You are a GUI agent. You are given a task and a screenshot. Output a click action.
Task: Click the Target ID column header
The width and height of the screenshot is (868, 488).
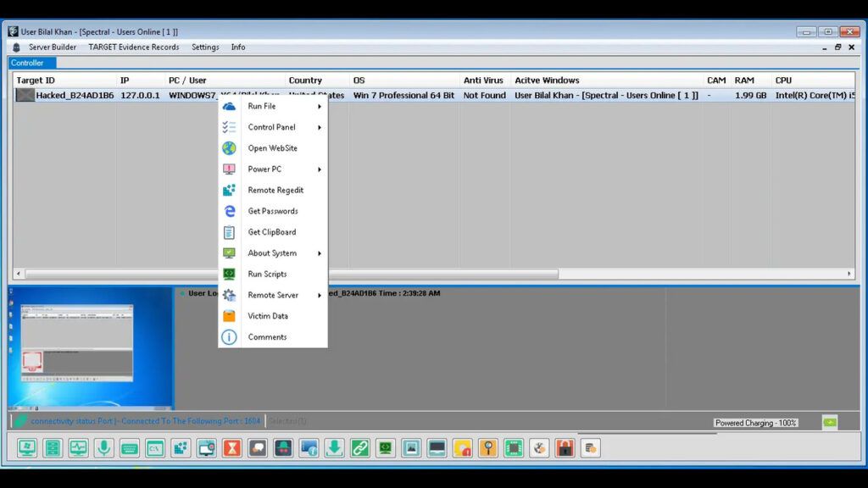pyautogui.click(x=64, y=80)
